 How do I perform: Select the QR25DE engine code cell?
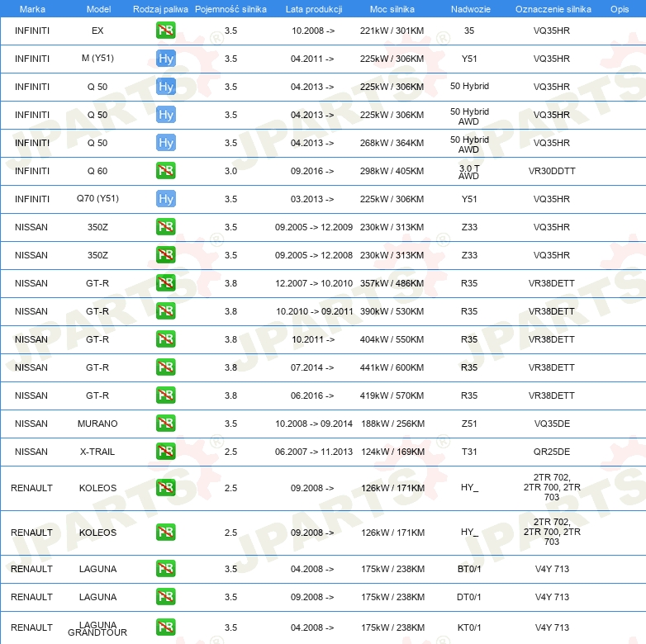[552, 452]
